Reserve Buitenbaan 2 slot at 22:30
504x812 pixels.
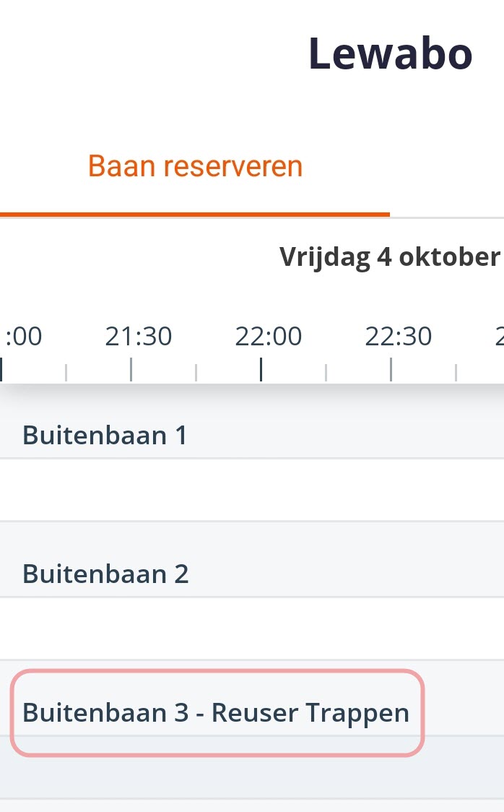423,629
